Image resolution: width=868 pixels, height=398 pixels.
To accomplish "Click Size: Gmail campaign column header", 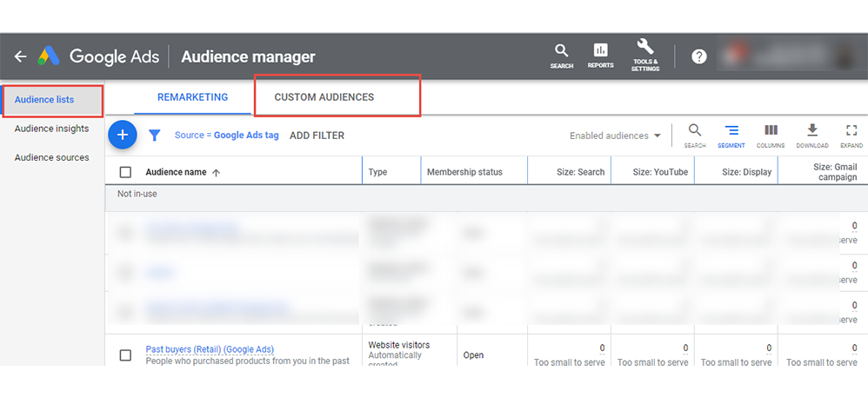I will coord(835,172).
